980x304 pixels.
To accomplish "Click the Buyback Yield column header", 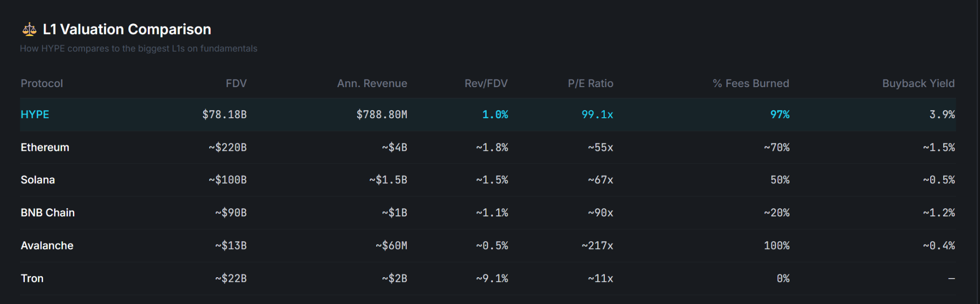I will [919, 83].
